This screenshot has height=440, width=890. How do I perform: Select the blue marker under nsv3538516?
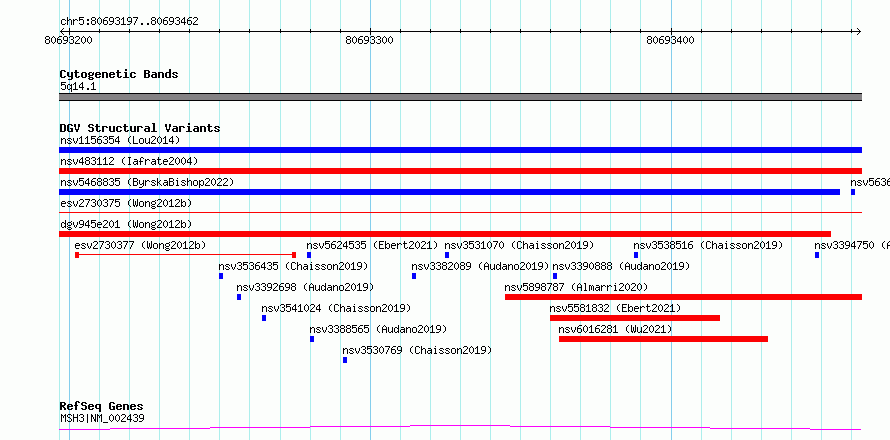coord(636,255)
